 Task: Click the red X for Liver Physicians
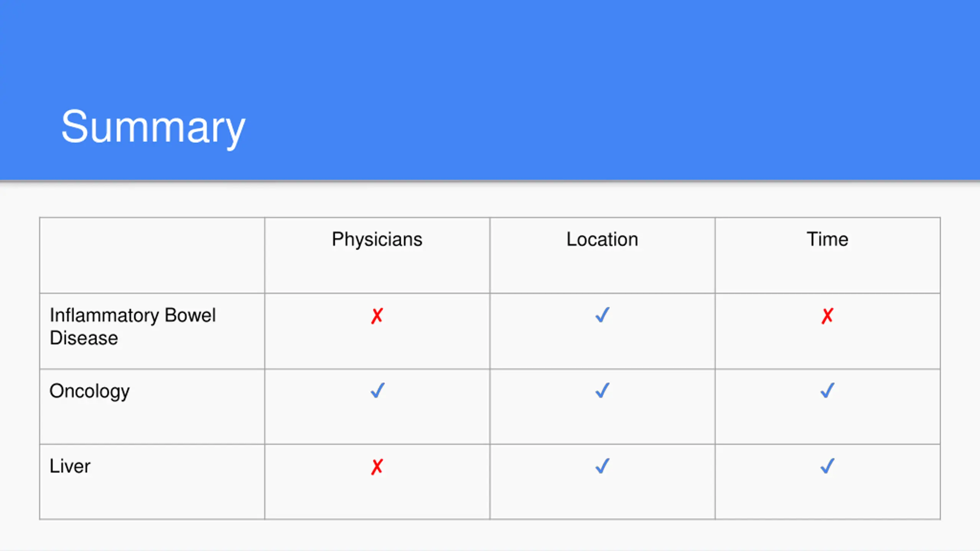coord(377,467)
